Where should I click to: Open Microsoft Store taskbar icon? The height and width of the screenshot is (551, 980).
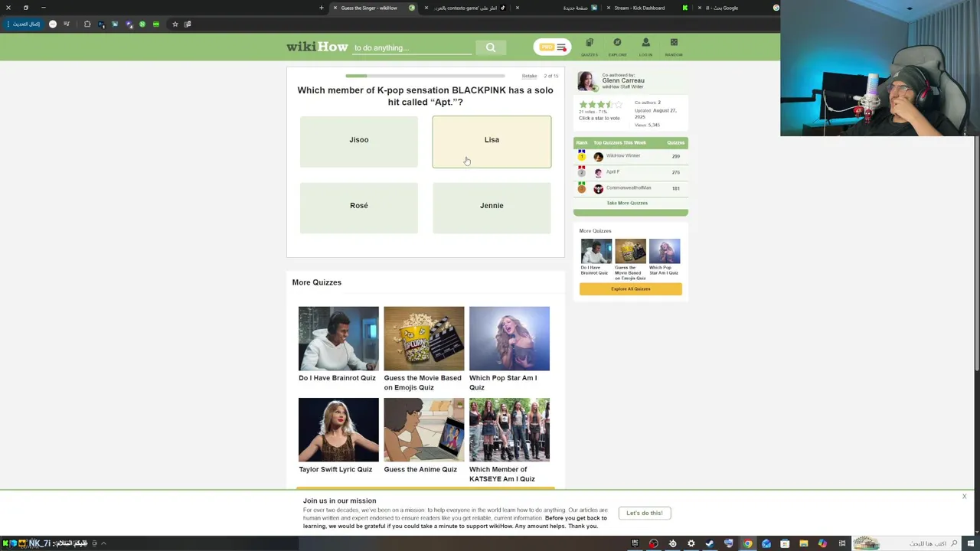coord(785,543)
